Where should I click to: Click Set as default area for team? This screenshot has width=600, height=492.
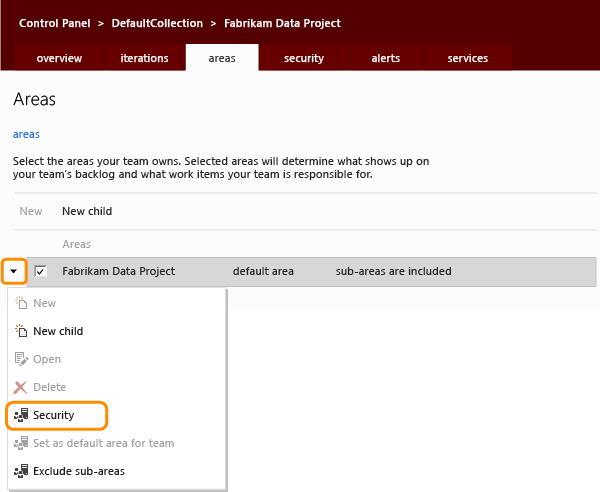coord(117,443)
